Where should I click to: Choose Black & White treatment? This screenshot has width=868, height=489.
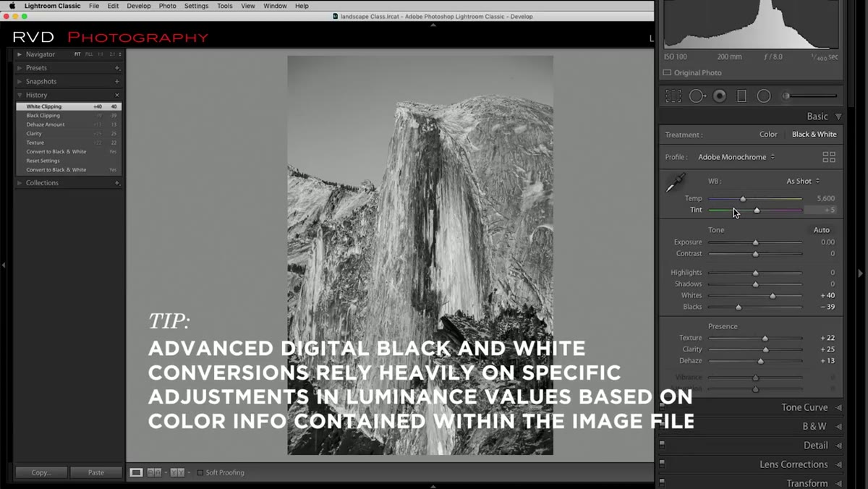pos(814,135)
